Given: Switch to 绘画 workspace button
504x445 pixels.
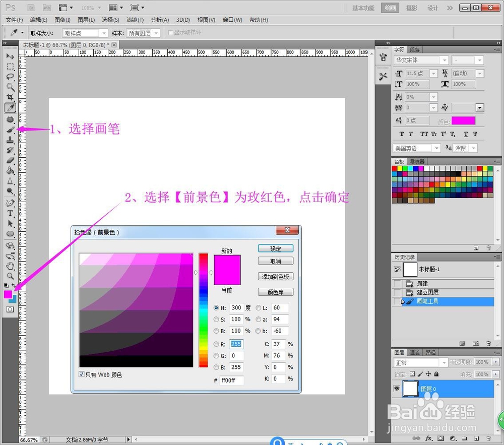Looking at the screenshot, I should point(390,8).
